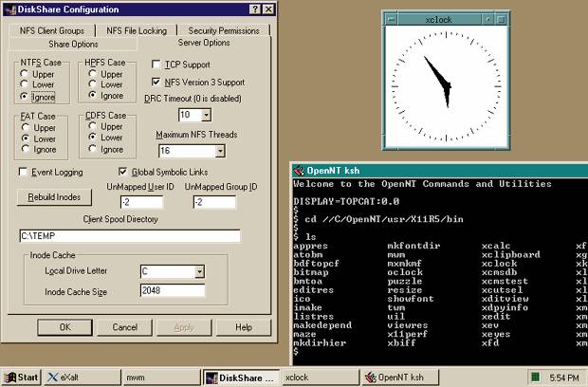Open the xclock window menu button
588x387 pixels.
point(391,19)
